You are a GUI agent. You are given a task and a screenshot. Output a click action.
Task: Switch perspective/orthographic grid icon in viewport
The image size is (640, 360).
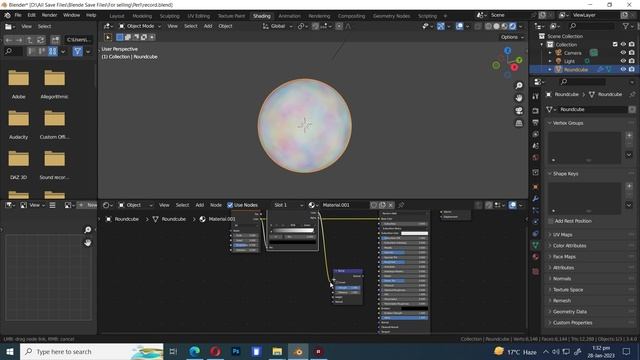pyautogui.click(x=519, y=123)
